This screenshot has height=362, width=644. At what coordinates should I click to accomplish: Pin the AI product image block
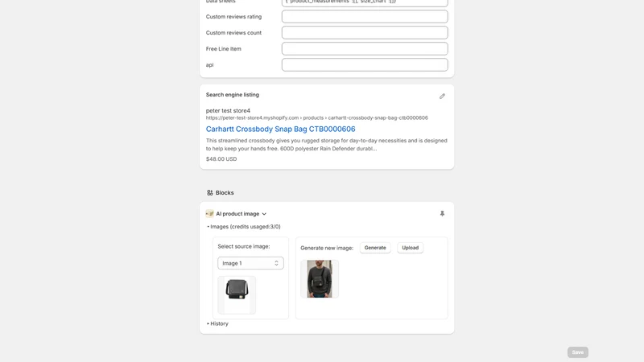[442, 213]
